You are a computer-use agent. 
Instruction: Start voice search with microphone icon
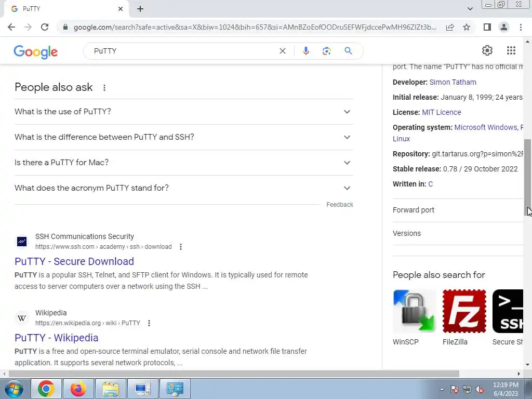click(305, 51)
